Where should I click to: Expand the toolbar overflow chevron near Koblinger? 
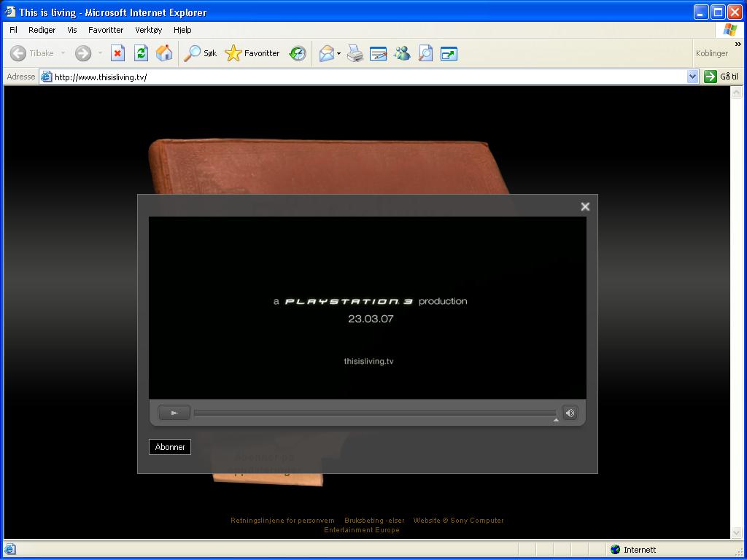(x=738, y=44)
